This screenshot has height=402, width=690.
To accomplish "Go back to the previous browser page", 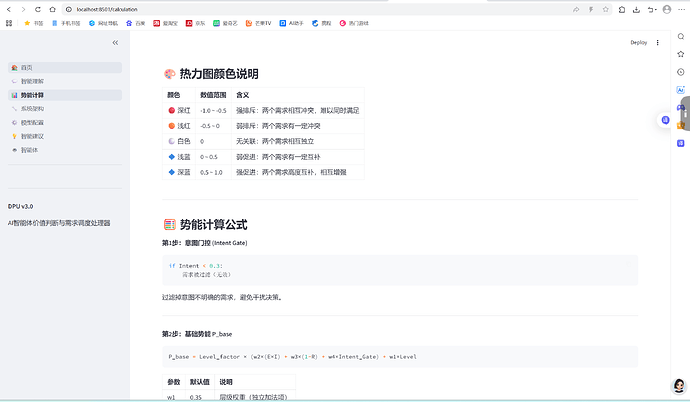I will pyautogui.click(x=9, y=9).
